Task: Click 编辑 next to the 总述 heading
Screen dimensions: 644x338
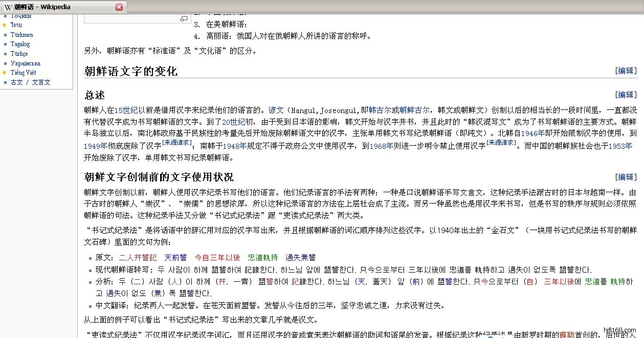Action: click(x=626, y=95)
